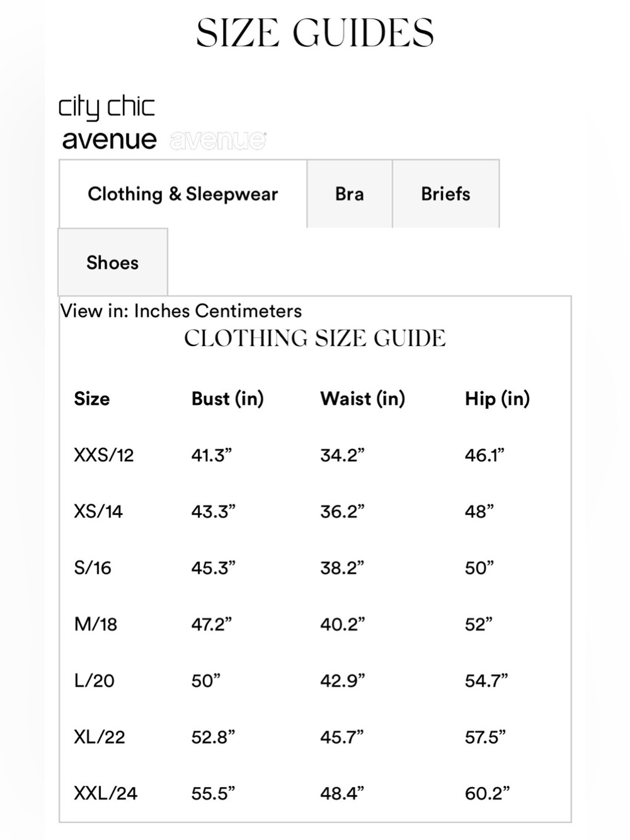Open the Shoes size guide tab
630x840 pixels.
pos(113,262)
